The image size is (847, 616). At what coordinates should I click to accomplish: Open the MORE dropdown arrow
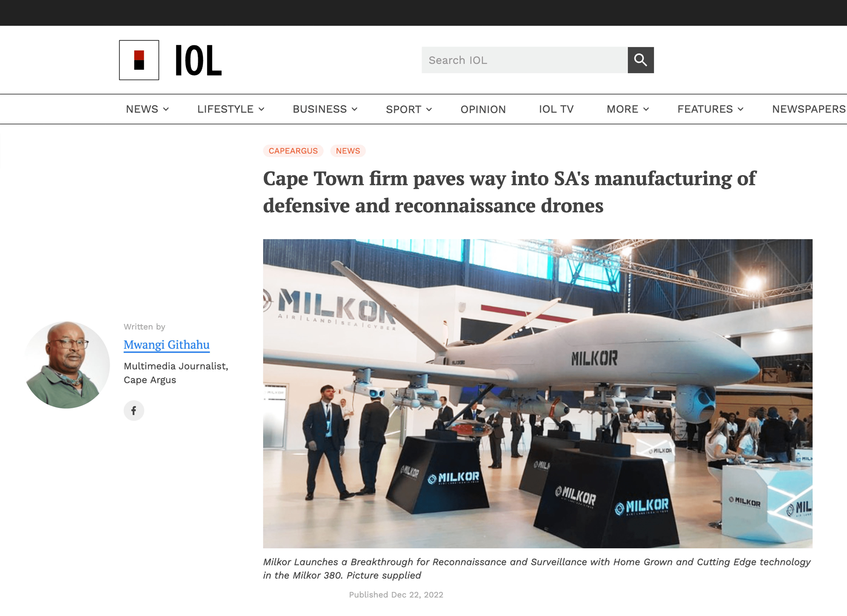pos(646,109)
